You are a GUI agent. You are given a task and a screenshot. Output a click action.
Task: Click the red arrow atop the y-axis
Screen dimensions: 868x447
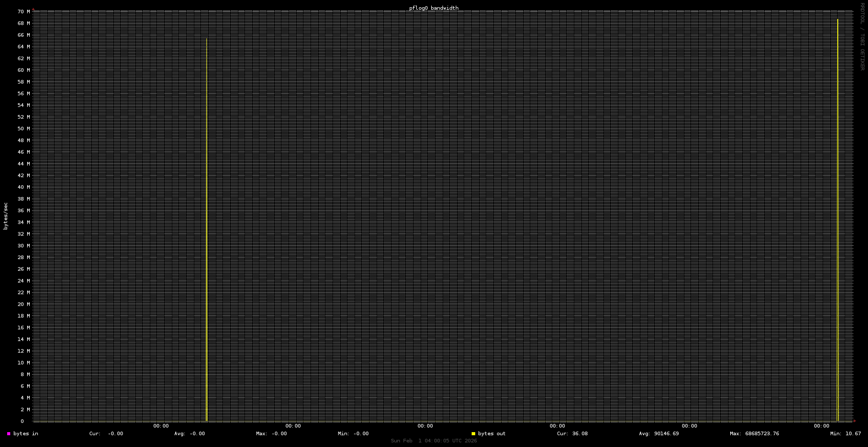[x=33, y=9]
